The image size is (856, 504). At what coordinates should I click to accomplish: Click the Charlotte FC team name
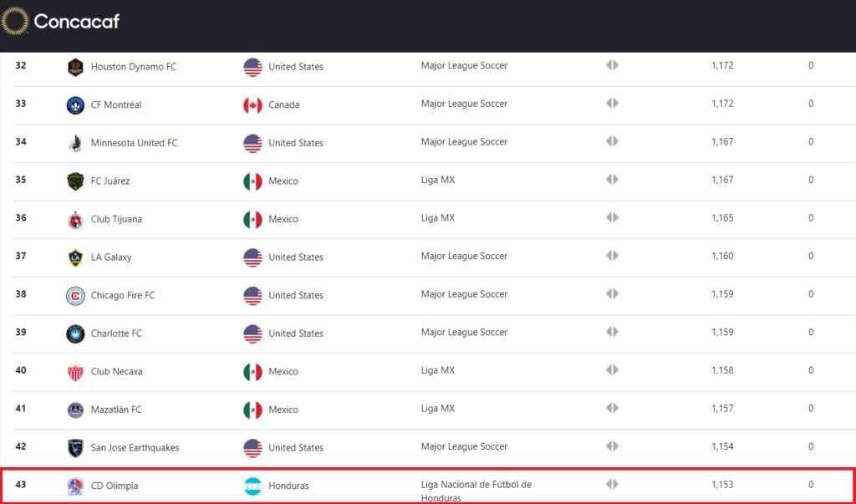click(116, 334)
